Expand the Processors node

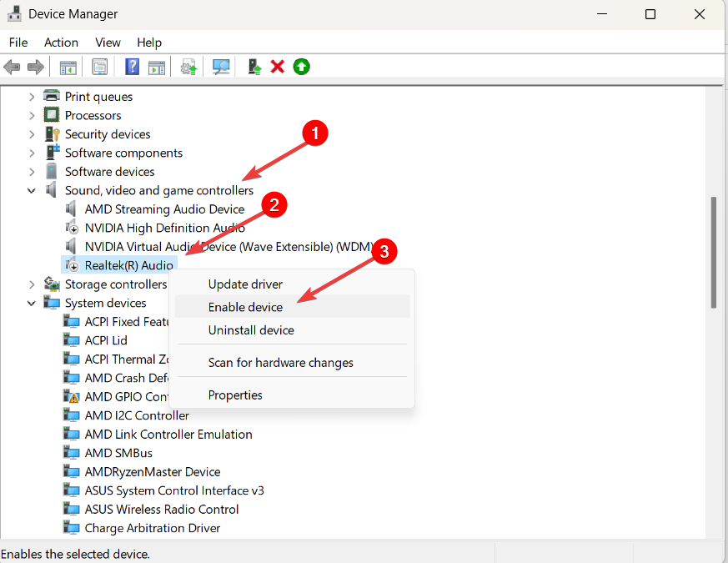point(32,115)
